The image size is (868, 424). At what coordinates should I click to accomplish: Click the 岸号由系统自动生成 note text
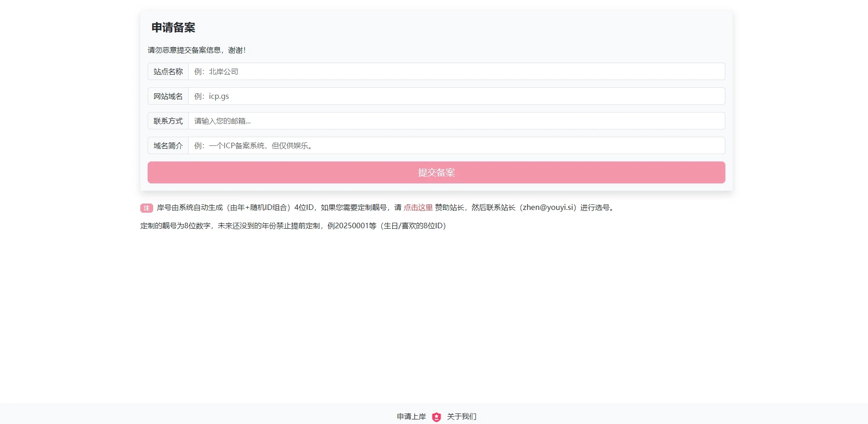pyautogui.click(x=190, y=208)
